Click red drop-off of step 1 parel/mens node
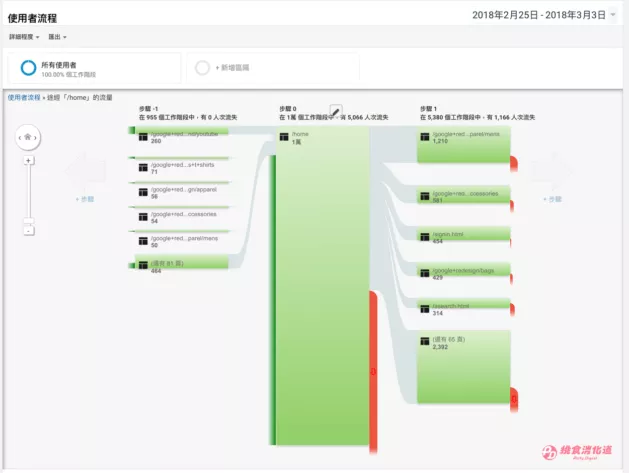This screenshot has width=629, height=473. (513, 164)
